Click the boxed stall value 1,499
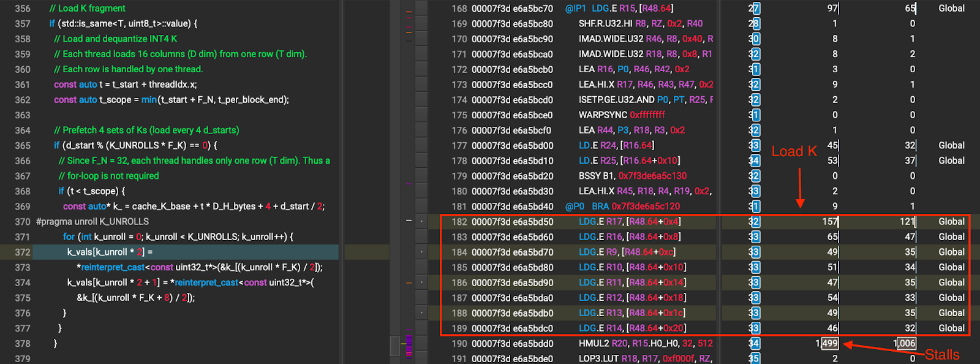Image resolution: width=980 pixels, height=364 pixels. click(829, 344)
